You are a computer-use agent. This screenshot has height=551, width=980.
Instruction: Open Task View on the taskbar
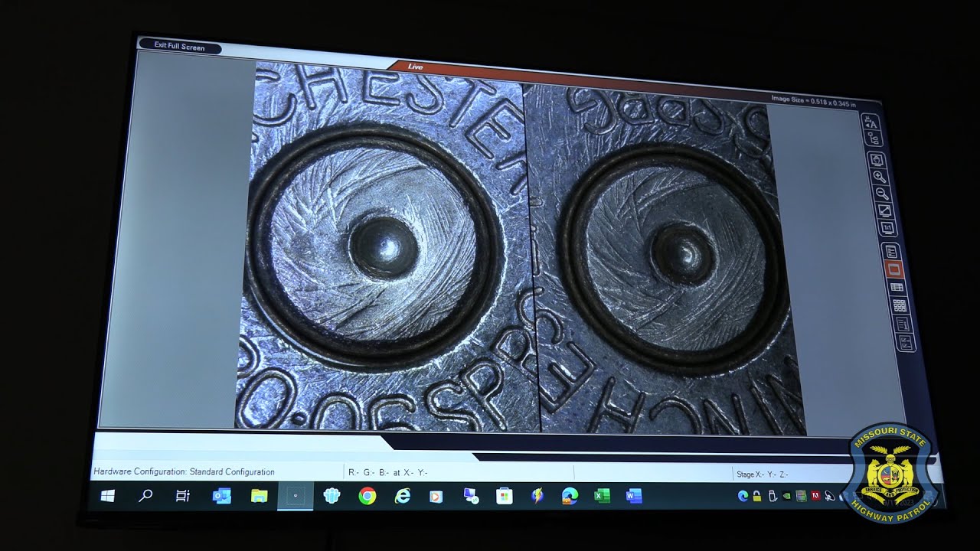coord(182,496)
